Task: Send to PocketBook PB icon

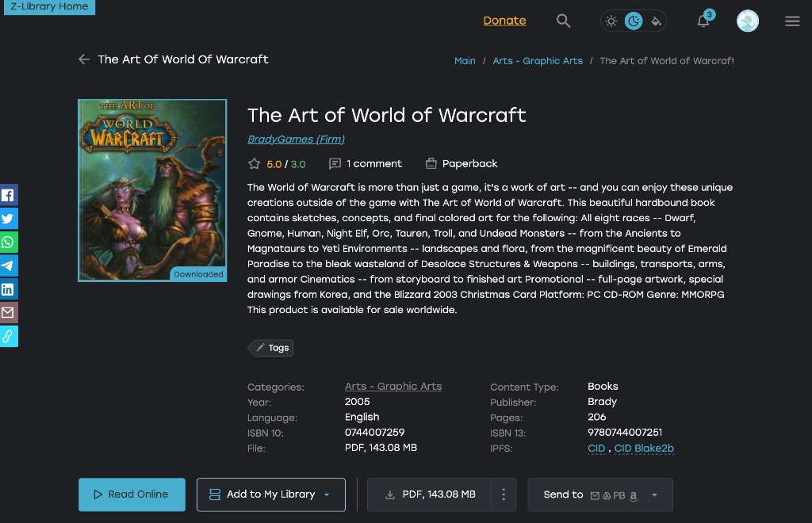Action: pyautogui.click(x=619, y=495)
